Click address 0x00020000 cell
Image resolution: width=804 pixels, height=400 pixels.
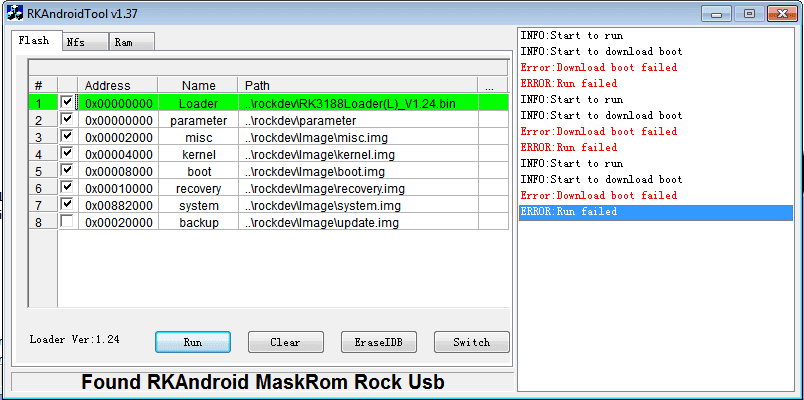(x=118, y=223)
